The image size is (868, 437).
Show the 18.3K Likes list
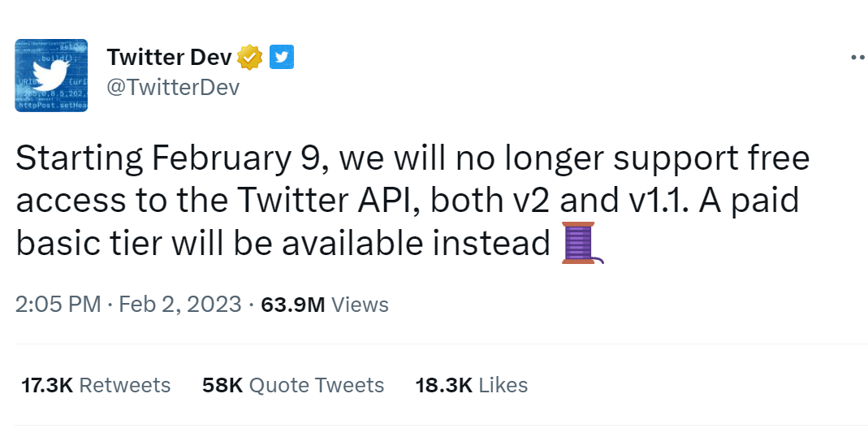click(x=472, y=384)
